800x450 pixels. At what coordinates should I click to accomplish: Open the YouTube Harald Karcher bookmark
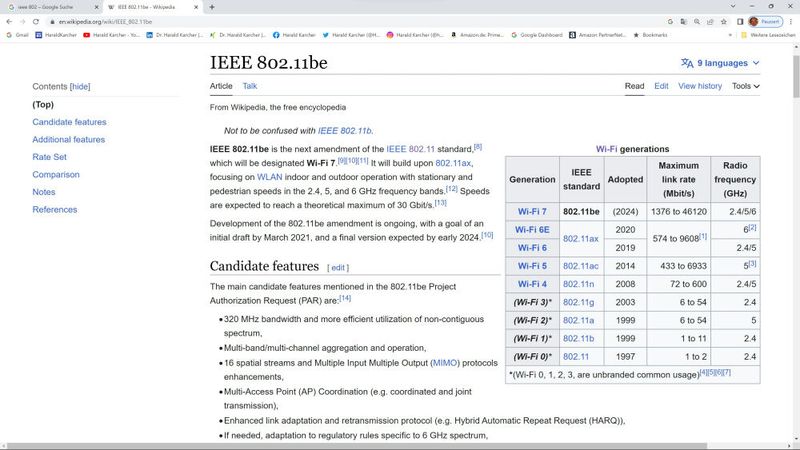click(x=111, y=35)
